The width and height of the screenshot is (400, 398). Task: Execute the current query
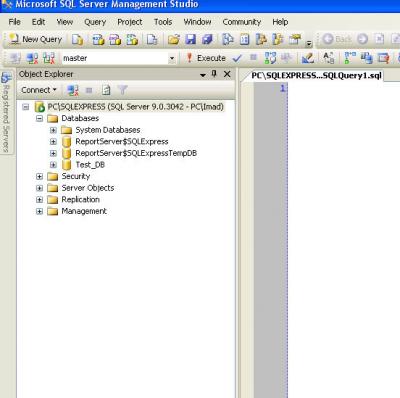[206, 58]
